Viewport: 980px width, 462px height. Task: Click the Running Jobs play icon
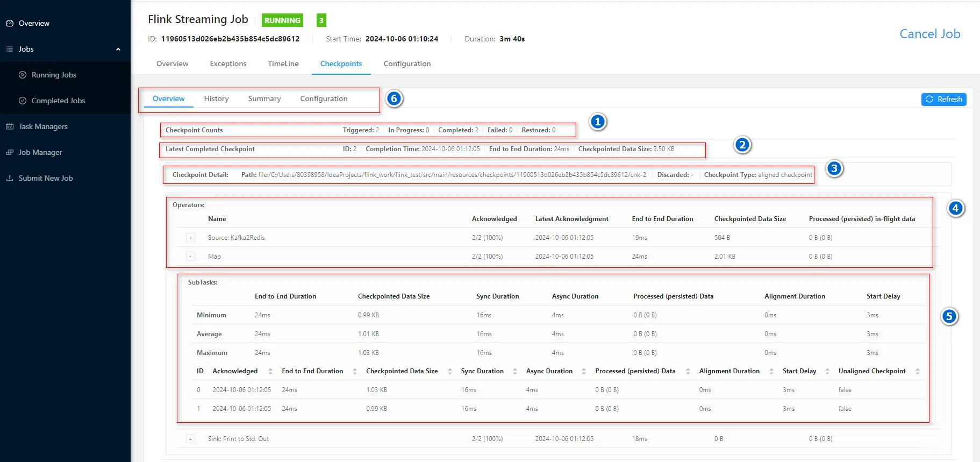(23, 75)
